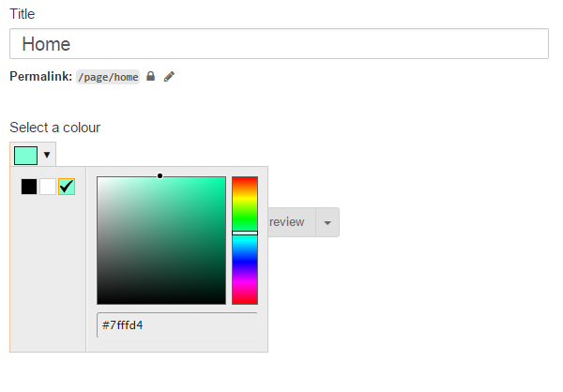Click the rainbow hue slider bar
Viewport: 563px width, 392px height.
pos(245,240)
